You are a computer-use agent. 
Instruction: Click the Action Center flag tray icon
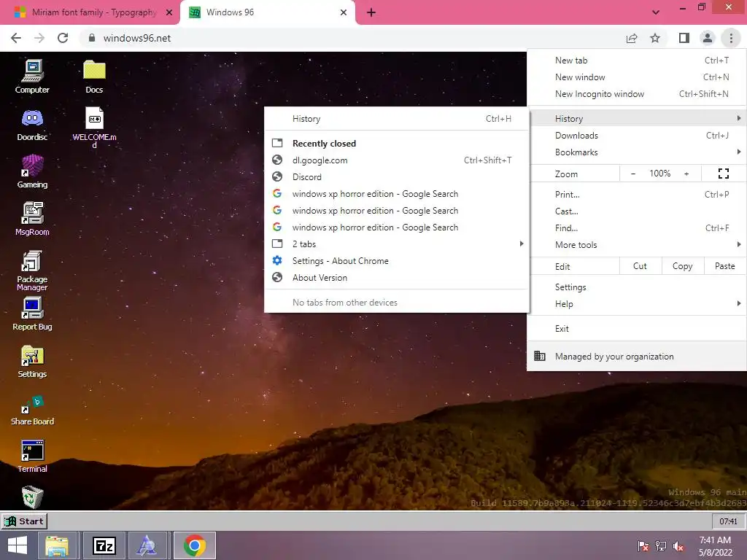pyautogui.click(x=643, y=545)
